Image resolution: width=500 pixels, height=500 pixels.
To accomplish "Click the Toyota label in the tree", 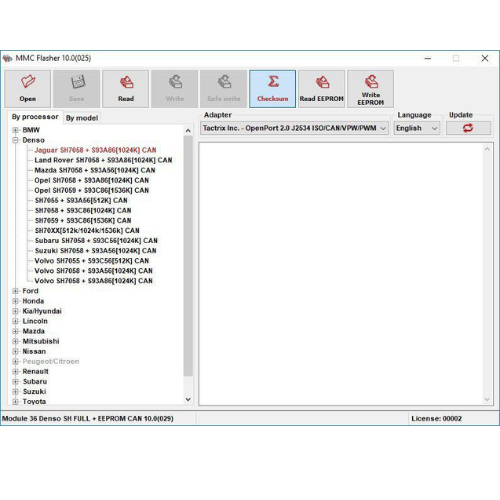I will point(34,402).
